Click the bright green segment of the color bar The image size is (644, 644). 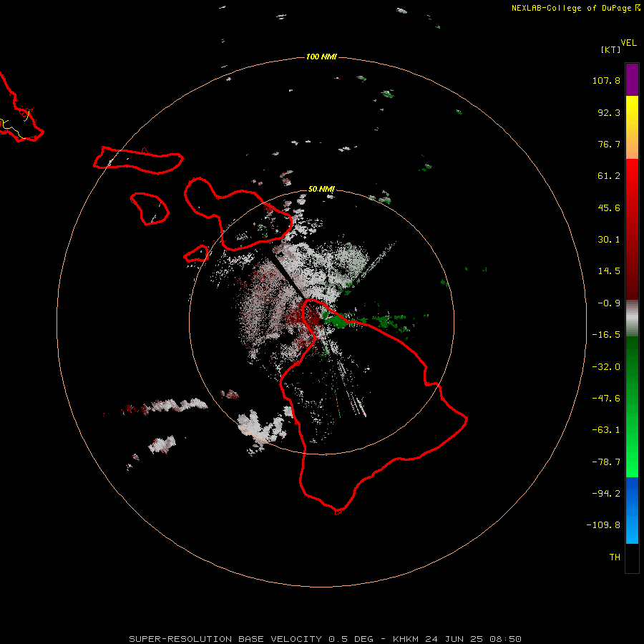point(632,406)
